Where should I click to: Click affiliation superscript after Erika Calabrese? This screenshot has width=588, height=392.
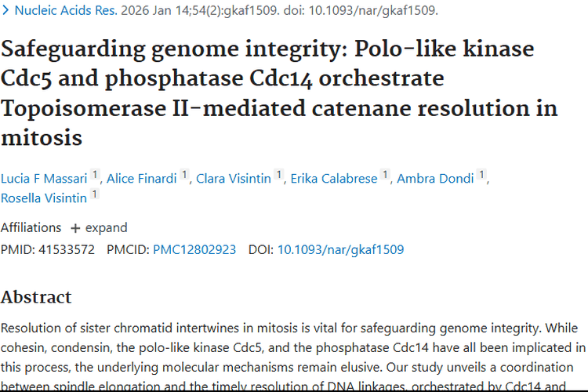(x=384, y=176)
